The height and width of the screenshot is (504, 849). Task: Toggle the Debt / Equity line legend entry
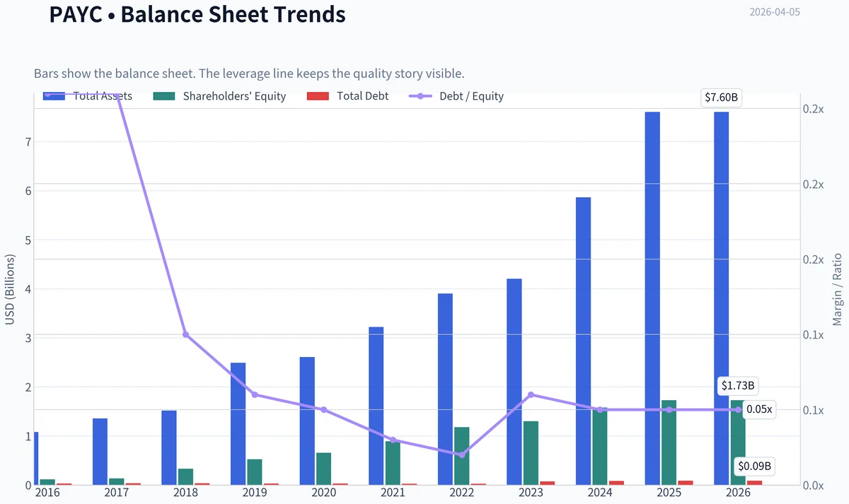pos(456,96)
